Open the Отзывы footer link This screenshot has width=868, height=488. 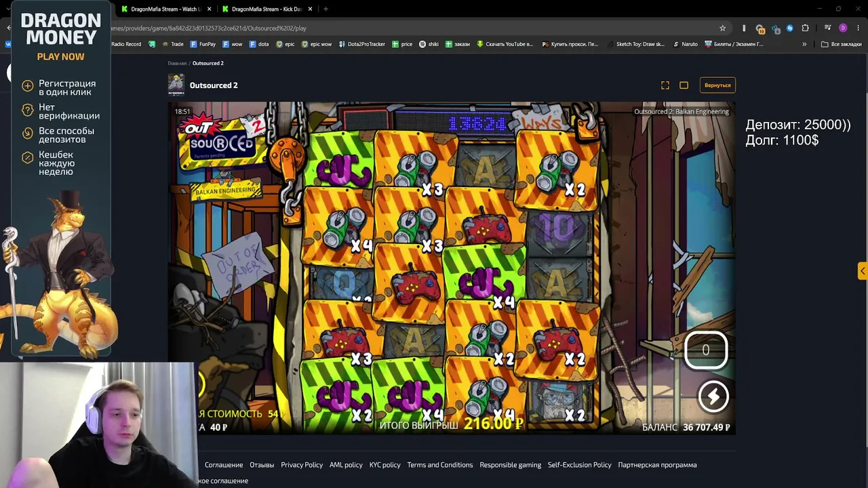click(262, 465)
